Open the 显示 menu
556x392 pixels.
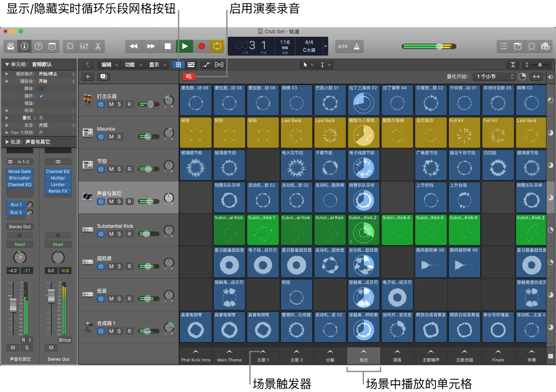[158, 64]
